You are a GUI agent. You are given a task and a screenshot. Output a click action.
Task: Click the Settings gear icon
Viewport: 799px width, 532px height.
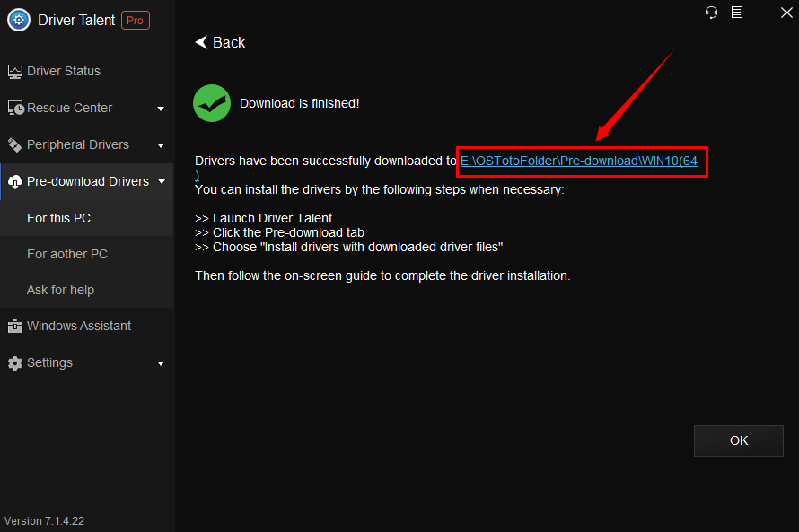pyautogui.click(x=14, y=363)
